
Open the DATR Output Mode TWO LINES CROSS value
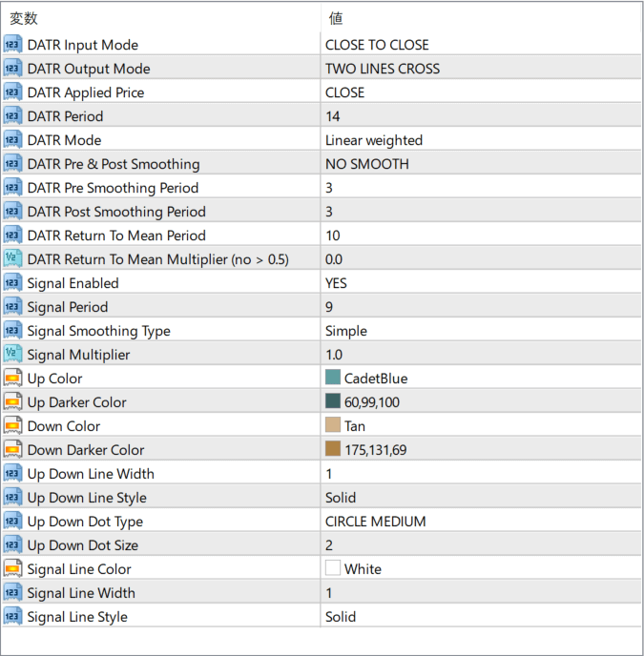click(x=383, y=69)
